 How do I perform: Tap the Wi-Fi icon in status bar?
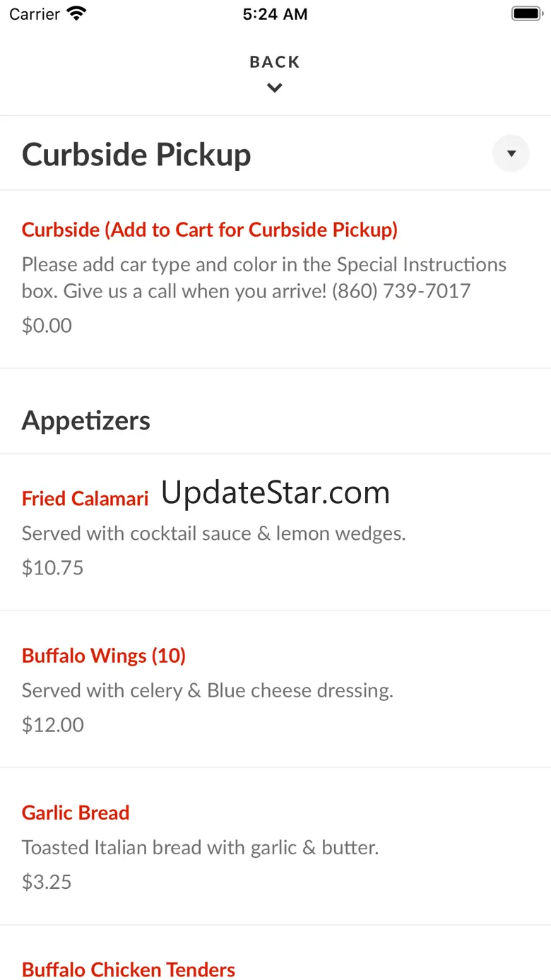point(76,13)
